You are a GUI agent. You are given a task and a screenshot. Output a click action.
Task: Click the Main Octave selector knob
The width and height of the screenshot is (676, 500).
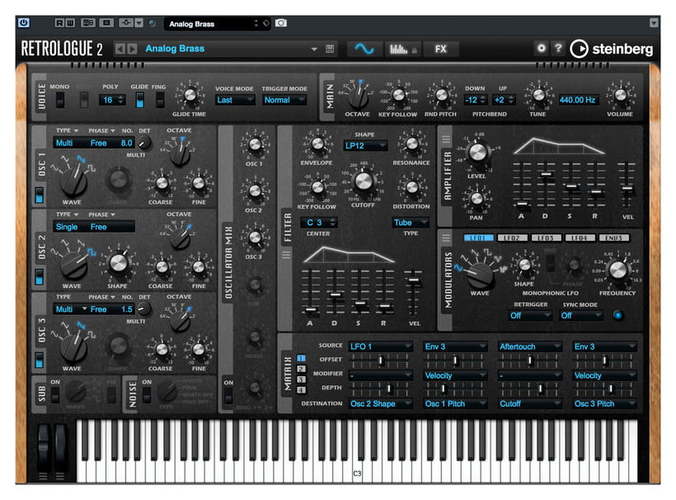click(x=358, y=97)
